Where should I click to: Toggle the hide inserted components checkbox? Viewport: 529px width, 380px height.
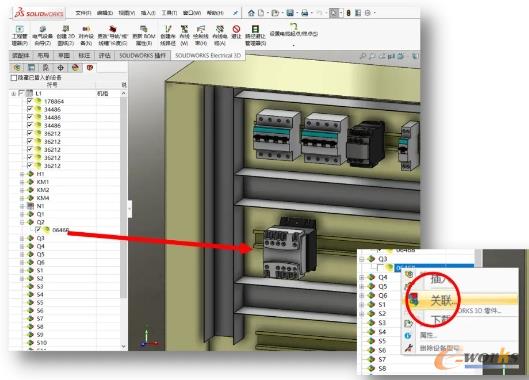[x=14, y=78]
